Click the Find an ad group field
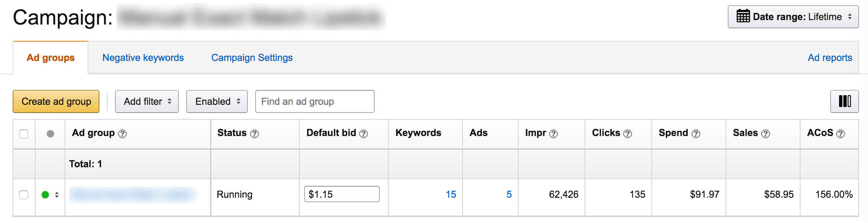868x223 pixels. pyautogui.click(x=315, y=101)
